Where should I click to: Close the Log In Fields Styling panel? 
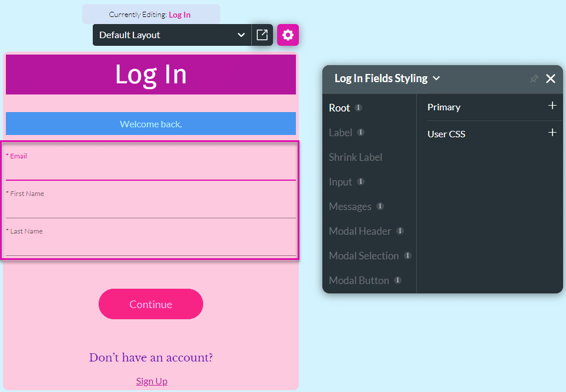coord(550,78)
